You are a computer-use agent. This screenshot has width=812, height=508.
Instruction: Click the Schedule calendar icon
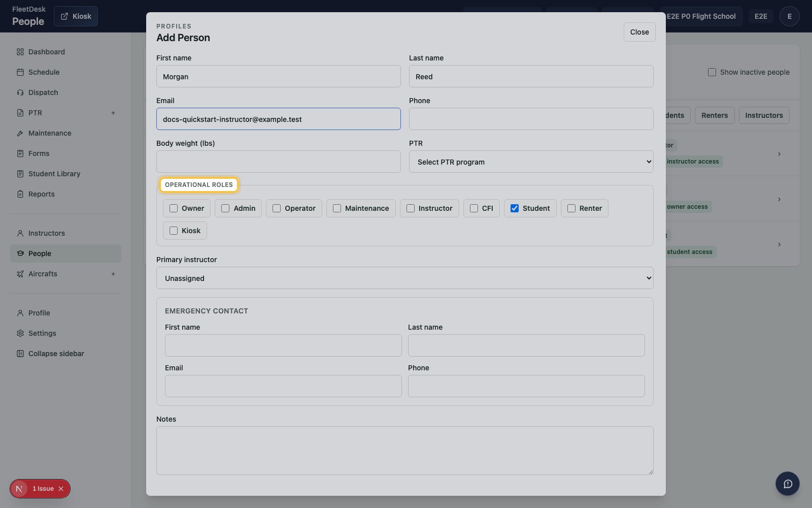pyautogui.click(x=20, y=72)
